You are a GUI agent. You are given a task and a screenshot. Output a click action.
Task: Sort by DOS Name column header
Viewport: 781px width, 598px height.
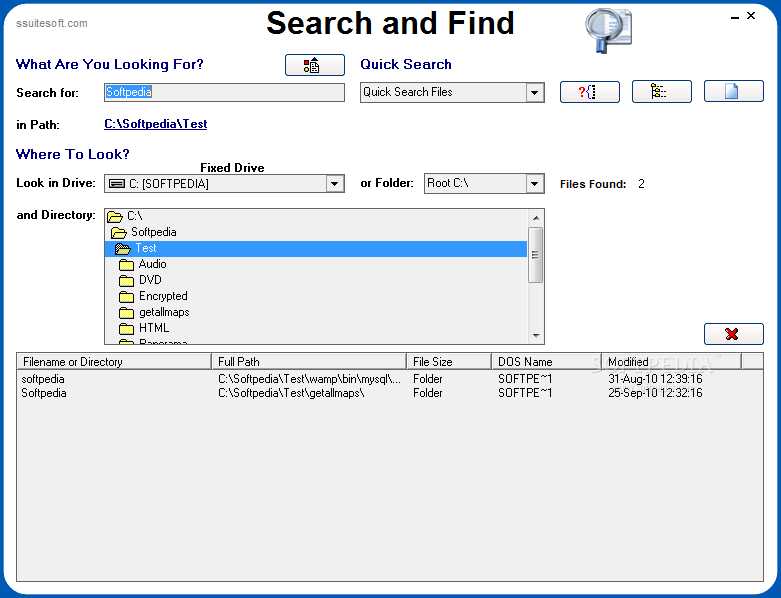(546, 362)
